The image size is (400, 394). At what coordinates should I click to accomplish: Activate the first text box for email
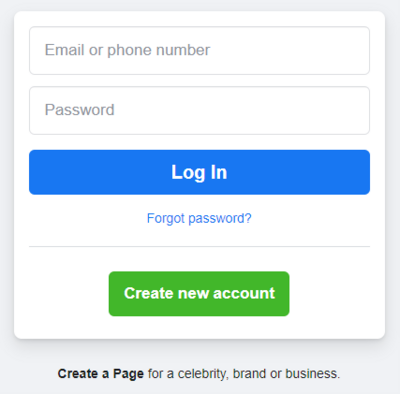199,51
